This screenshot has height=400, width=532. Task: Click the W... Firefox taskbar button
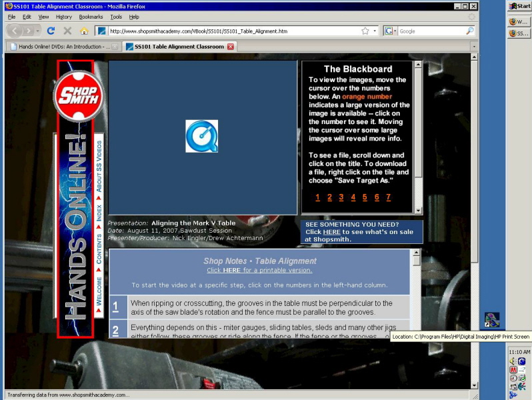(519, 21)
